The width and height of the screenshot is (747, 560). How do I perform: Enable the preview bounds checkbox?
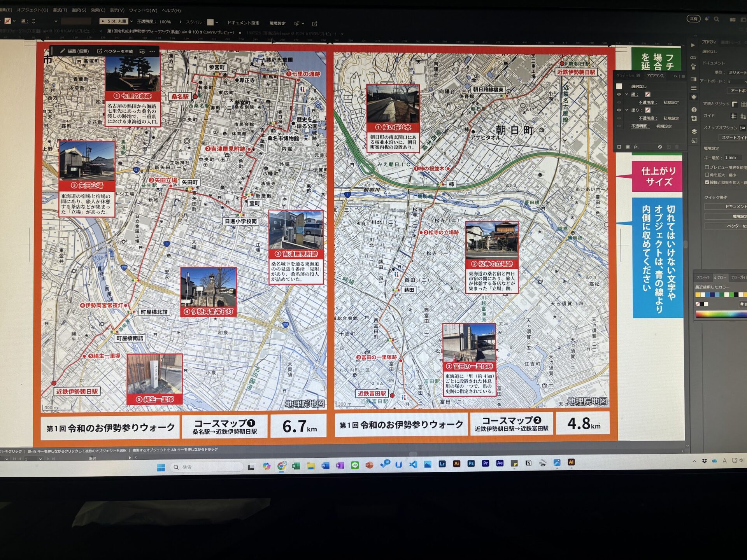pyautogui.click(x=707, y=167)
